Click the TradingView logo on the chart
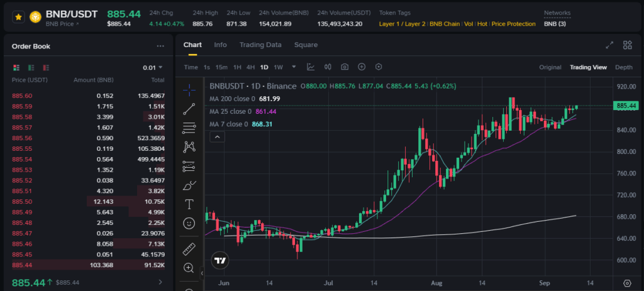Viewport: 644px width, 291px height. [219, 260]
